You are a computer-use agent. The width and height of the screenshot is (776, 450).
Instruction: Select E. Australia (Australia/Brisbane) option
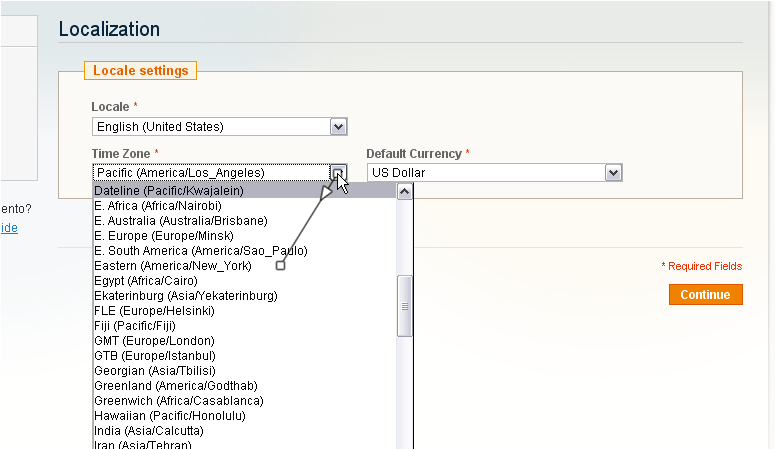pos(181,221)
